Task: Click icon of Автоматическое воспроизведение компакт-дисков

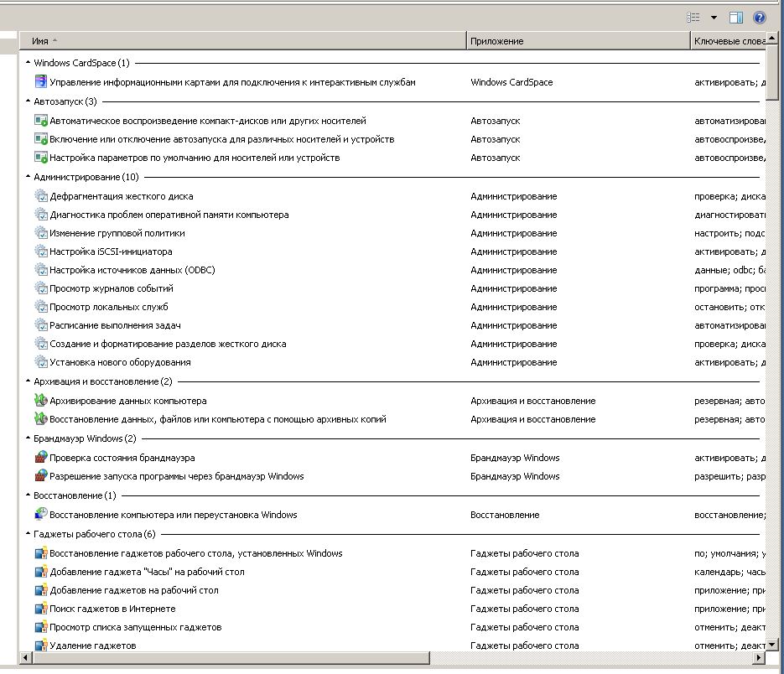Action: click(41, 121)
